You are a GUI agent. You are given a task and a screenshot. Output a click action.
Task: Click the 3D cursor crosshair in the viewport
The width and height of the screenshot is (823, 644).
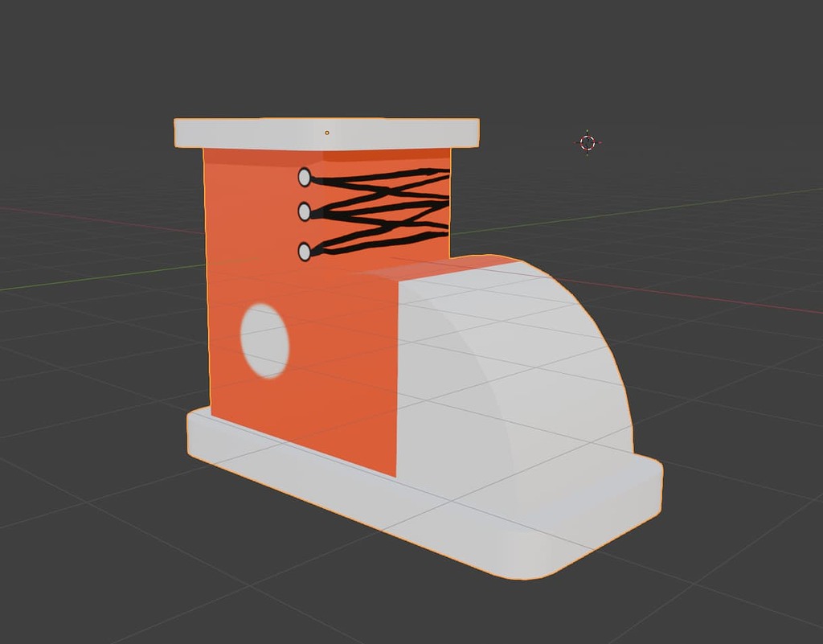click(588, 142)
